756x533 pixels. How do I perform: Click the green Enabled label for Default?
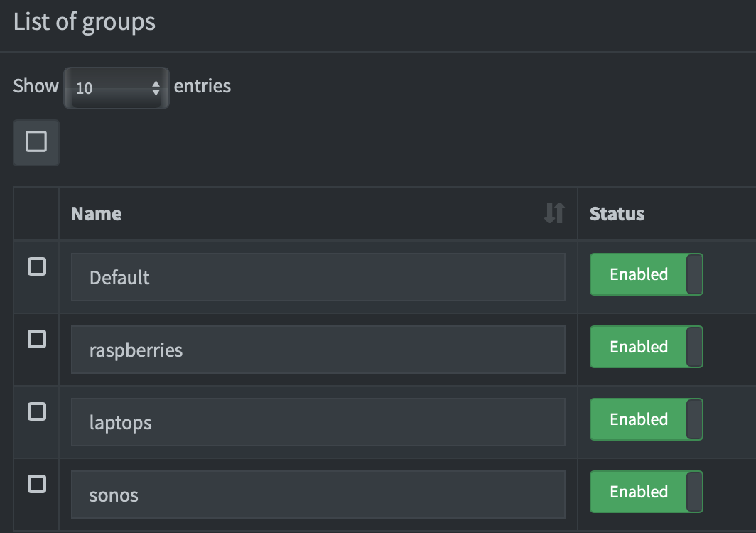pos(638,274)
